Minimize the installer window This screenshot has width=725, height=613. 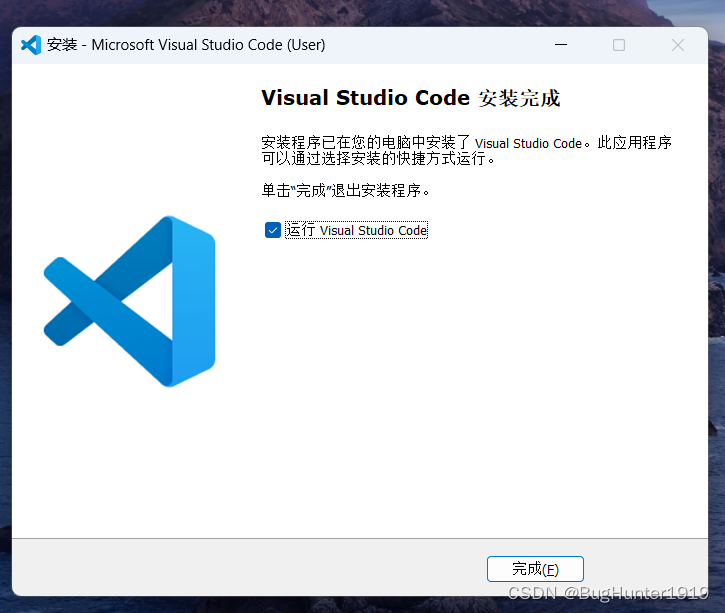[x=561, y=45]
